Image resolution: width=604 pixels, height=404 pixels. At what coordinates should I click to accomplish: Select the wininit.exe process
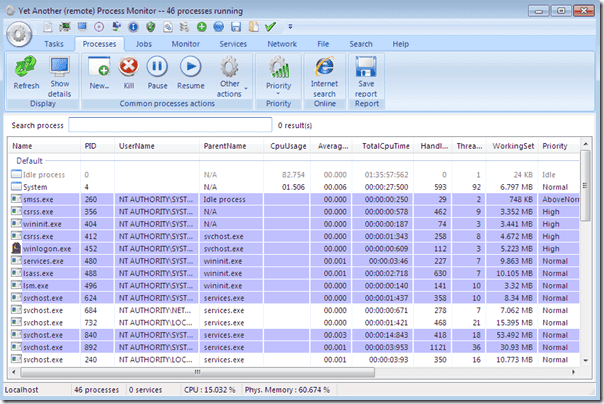pos(294,224)
